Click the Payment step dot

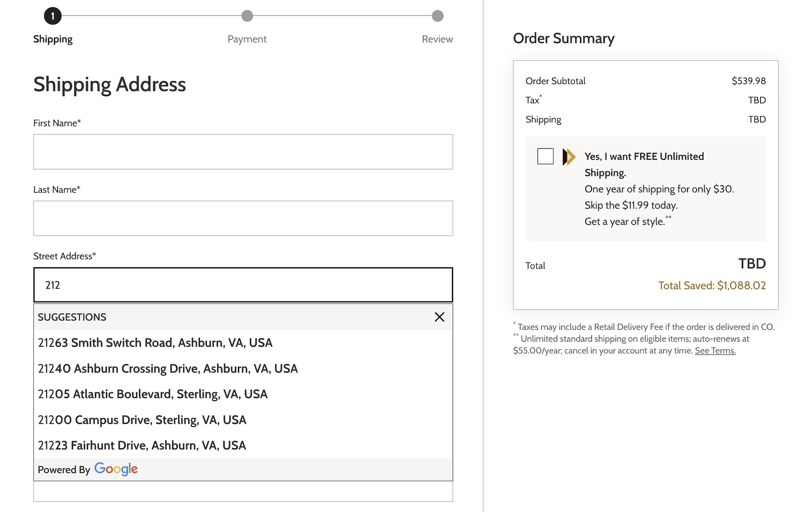(x=247, y=16)
